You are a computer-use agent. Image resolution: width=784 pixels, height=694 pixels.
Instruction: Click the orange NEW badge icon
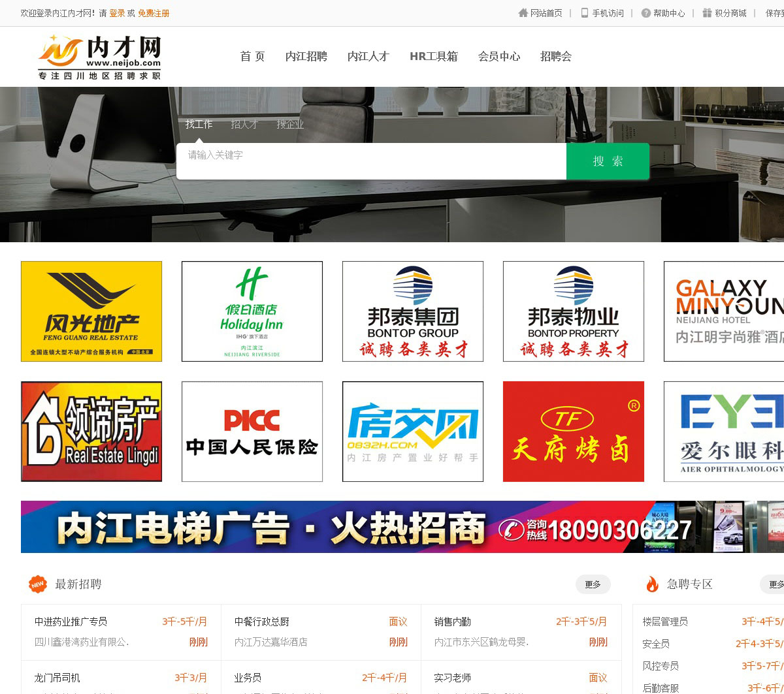pyautogui.click(x=38, y=584)
